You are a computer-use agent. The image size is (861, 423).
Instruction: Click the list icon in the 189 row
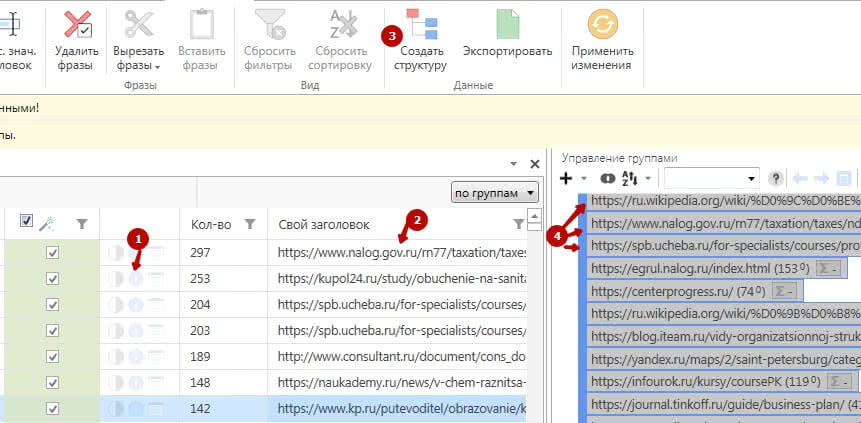click(x=156, y=356)
